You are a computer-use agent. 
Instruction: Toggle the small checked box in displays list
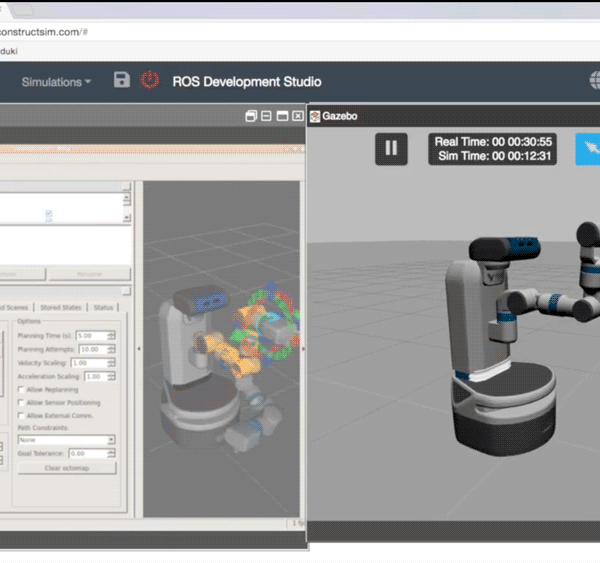(49, 213)
